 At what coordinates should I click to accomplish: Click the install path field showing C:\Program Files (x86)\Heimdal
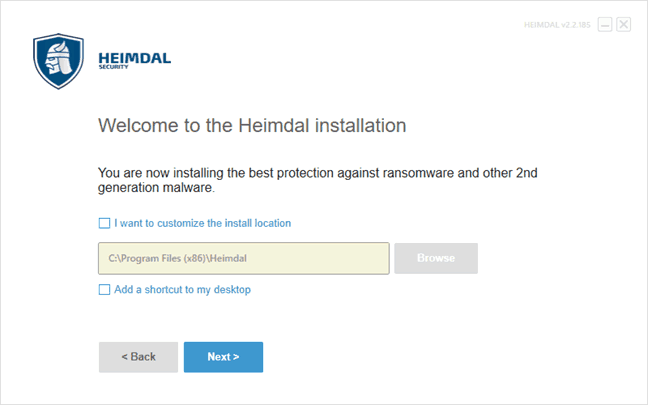244,258
